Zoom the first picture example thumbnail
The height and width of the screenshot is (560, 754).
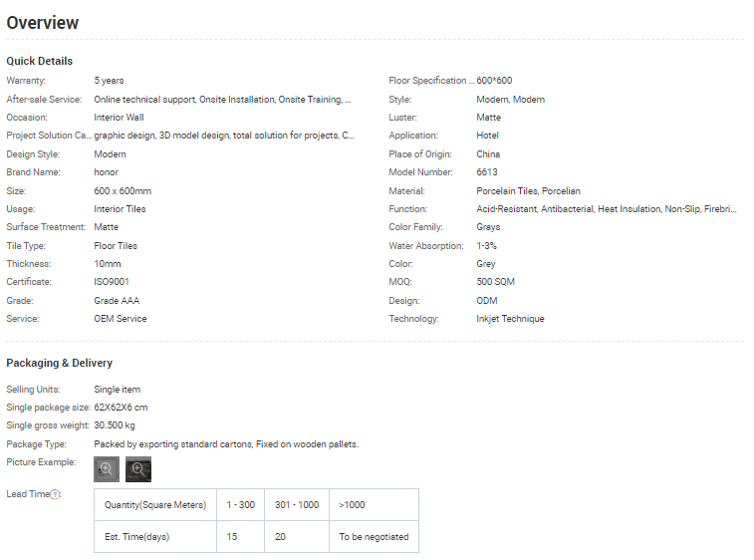(107, 469)
